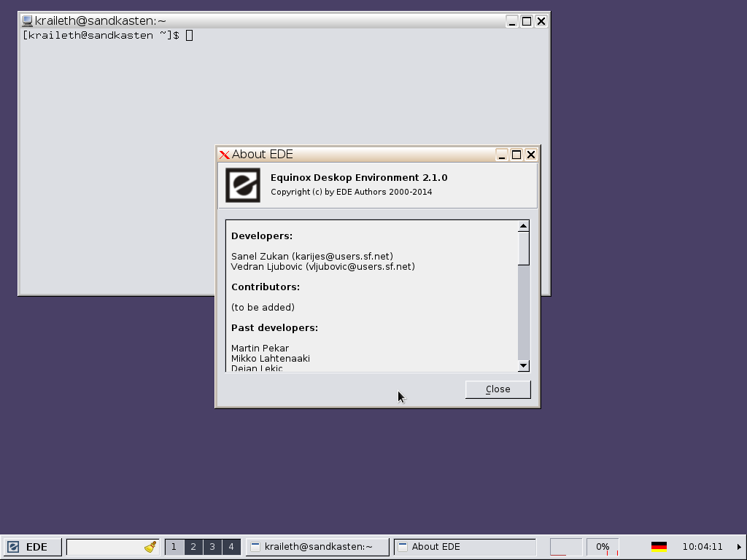This screenshot has height=560, width=747.
Task: Click the scroll up arrow in credits list
Action: click(x=523, y=227)
